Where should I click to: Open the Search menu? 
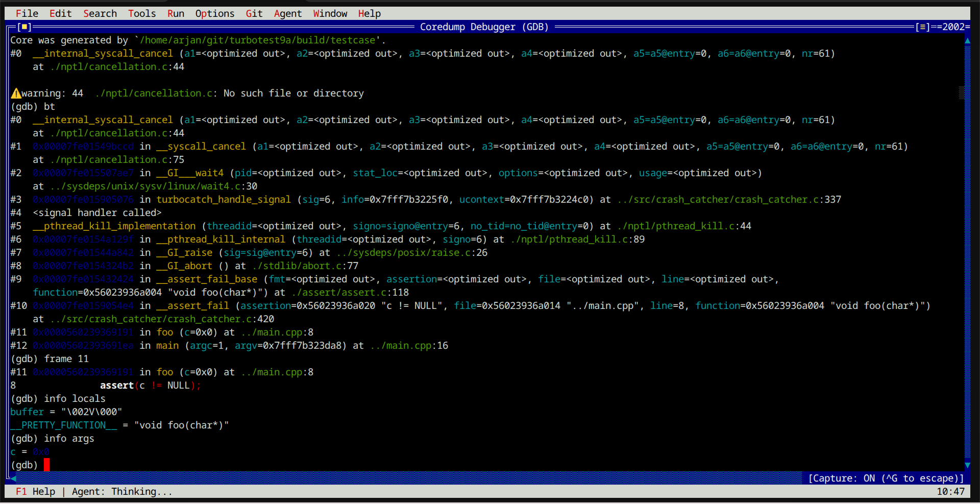(100, 13)
